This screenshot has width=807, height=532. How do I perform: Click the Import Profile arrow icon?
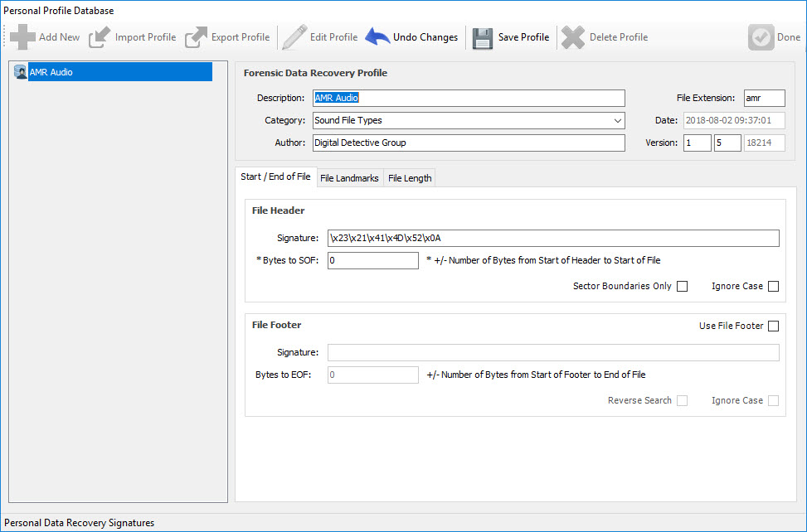(100, 37)
